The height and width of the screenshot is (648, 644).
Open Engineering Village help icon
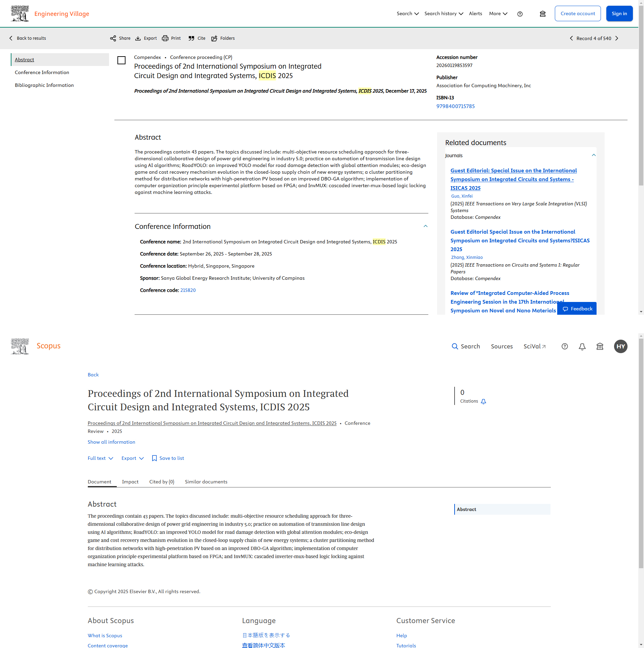pos(520,14)
